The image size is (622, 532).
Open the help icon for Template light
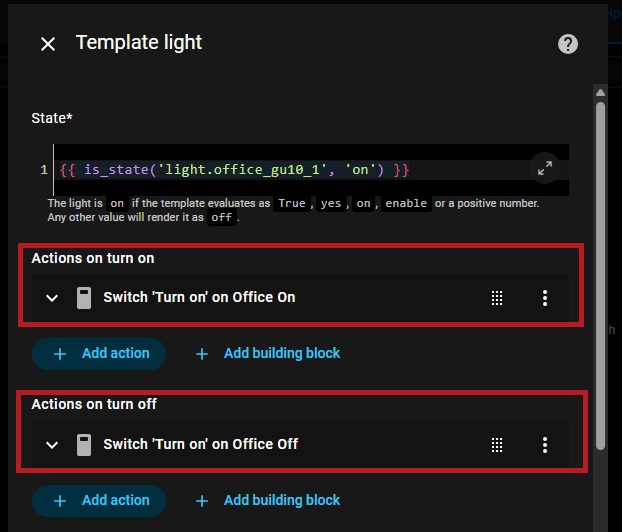(x=568, y=44)
